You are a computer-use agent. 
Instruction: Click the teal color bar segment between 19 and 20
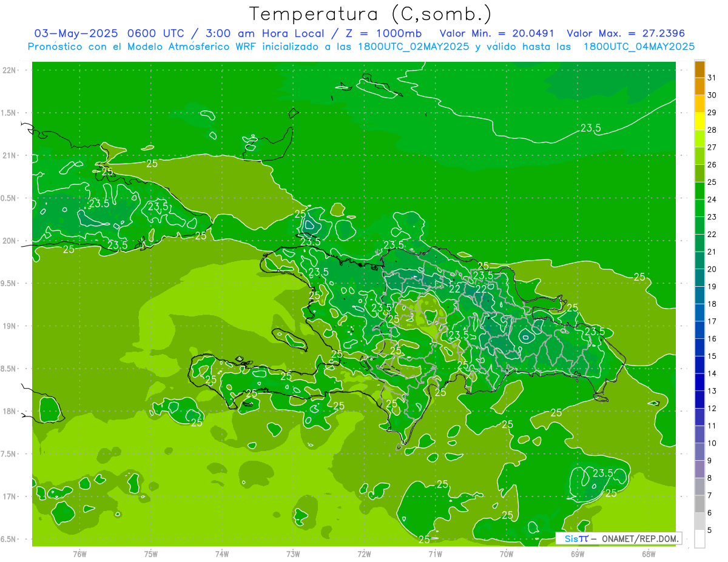699,278
